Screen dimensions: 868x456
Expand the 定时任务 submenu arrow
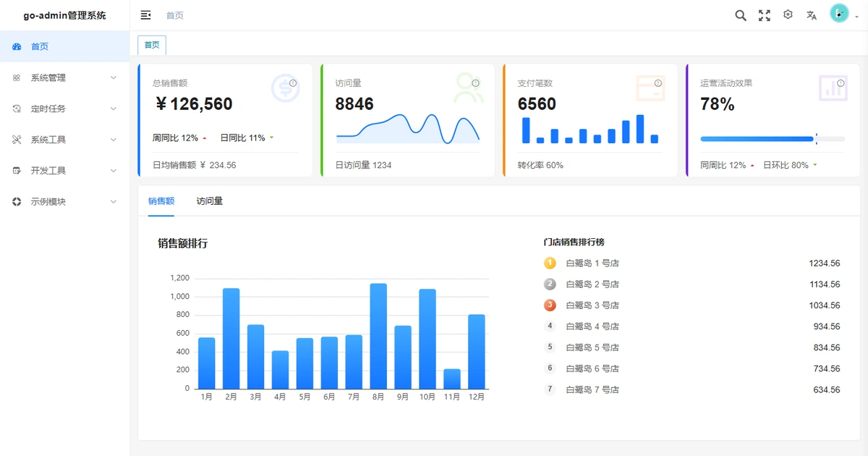tap(114, 109)
